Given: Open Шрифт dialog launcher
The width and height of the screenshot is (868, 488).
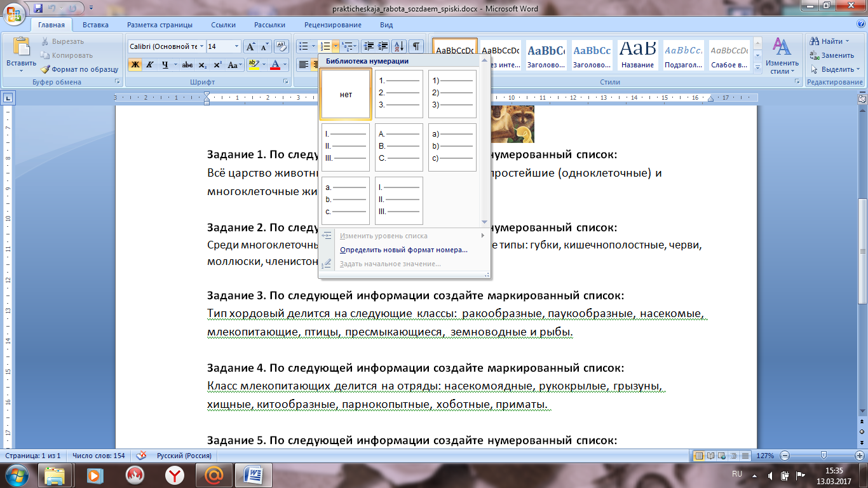Looking at the screenshot, I should (x=286, y=82).
